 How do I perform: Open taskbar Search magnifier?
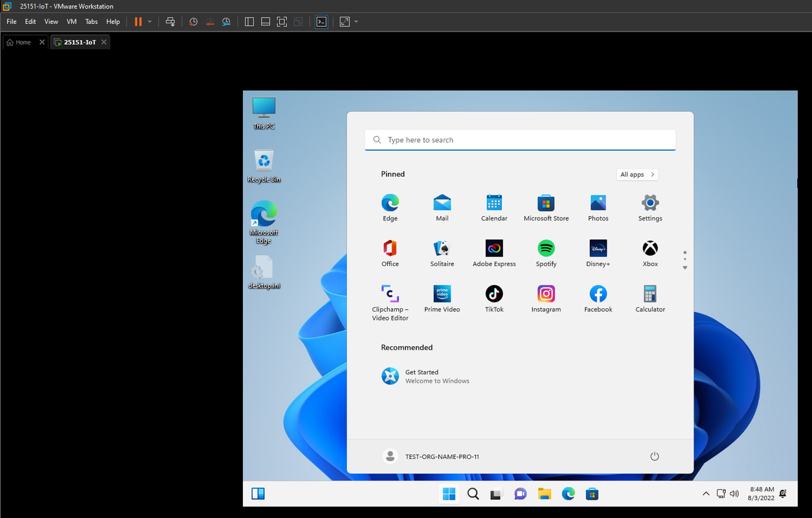[473, 494]
